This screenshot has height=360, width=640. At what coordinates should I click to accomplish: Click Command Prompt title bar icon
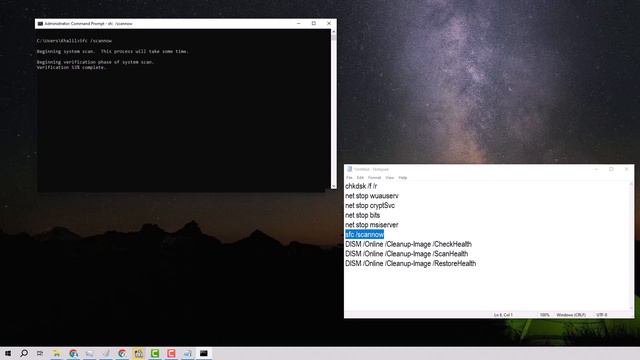40,24
